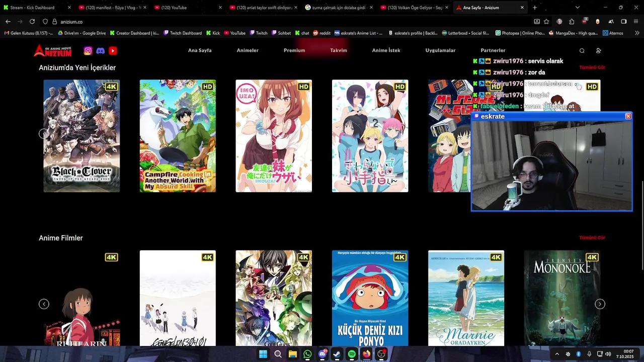Open the Ana Sayfa menu item

(x=200, y=51)
